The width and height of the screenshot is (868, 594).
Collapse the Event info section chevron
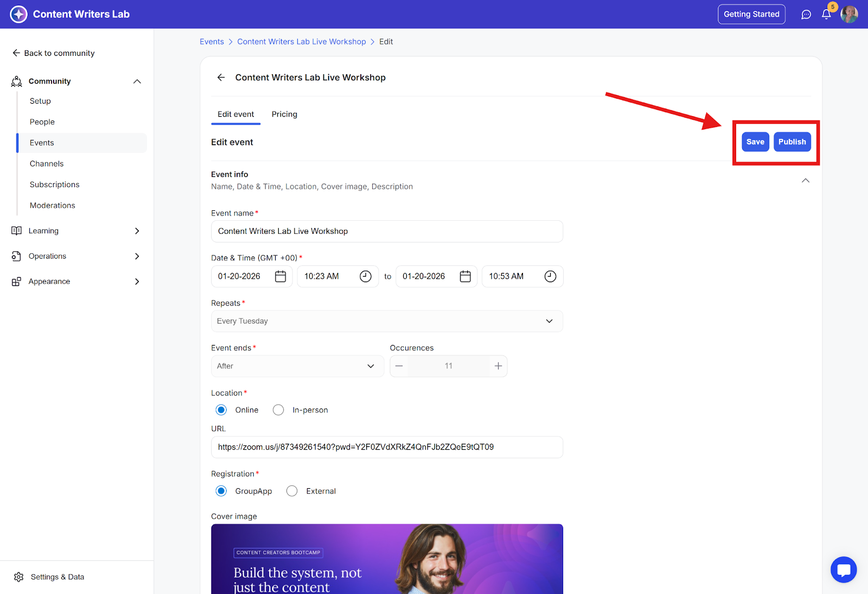coord(805,181)
